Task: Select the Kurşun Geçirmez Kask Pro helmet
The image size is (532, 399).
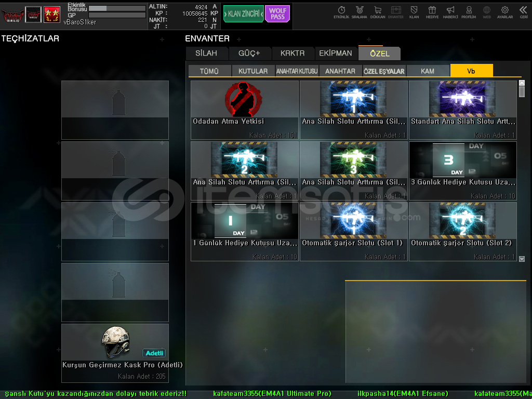Action: [115, 353]
